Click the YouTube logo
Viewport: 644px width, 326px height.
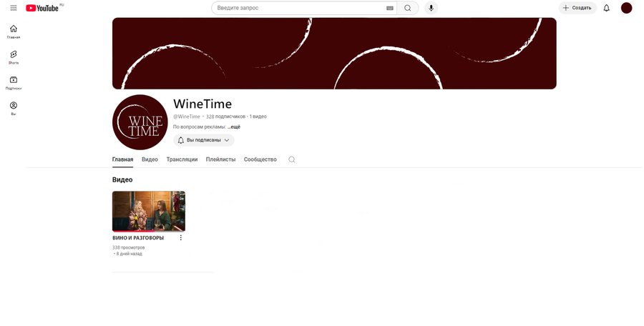point(42,8)
